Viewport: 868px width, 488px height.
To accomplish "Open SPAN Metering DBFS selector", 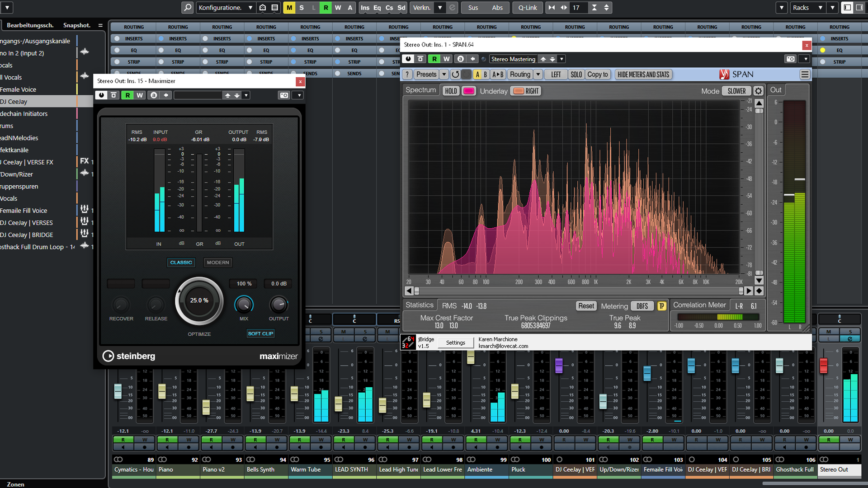I will click(642, 306).
